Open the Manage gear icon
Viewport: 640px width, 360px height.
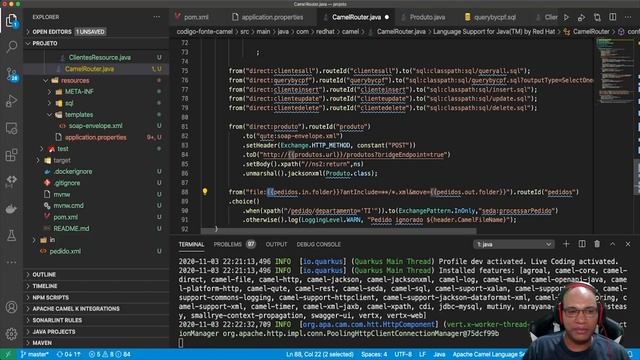click(x=11, y=334)
